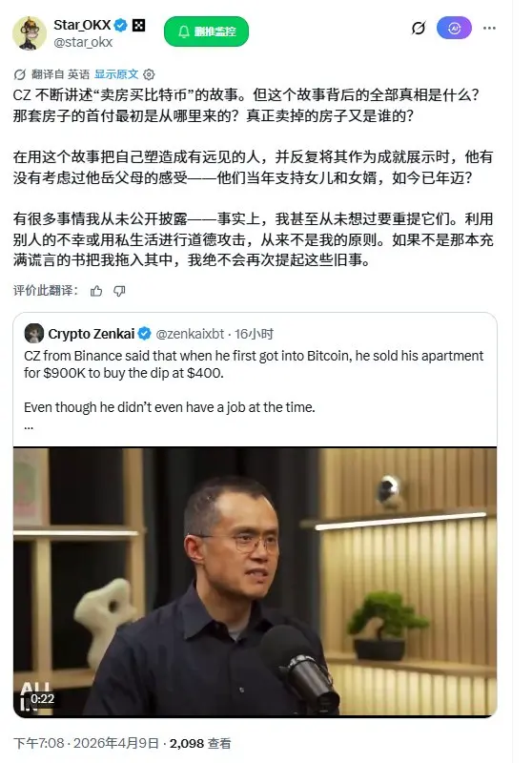Screen dimensions: 532x763
Task: Click the 显示原文 link
Action: coord(116,74)
